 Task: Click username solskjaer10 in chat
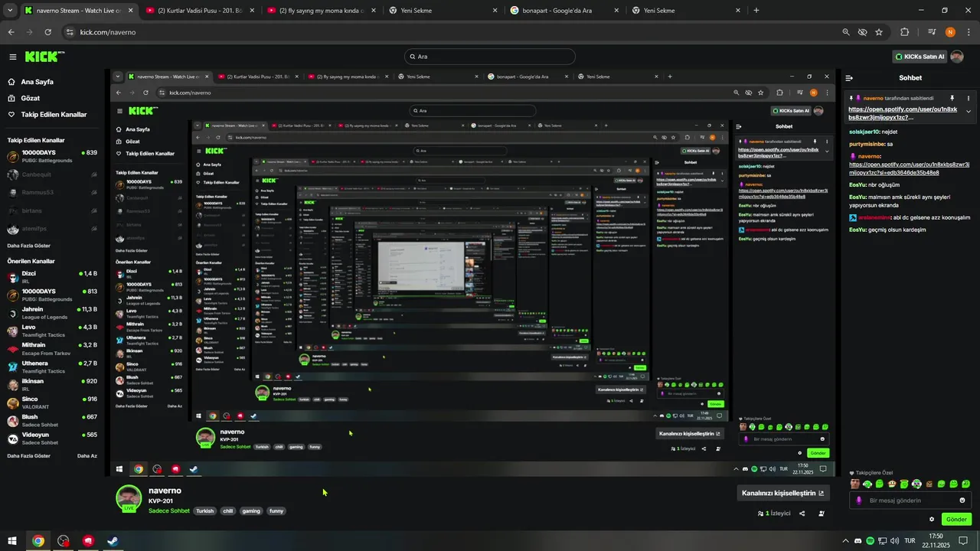pyautogui.click(x=864, y=132)
